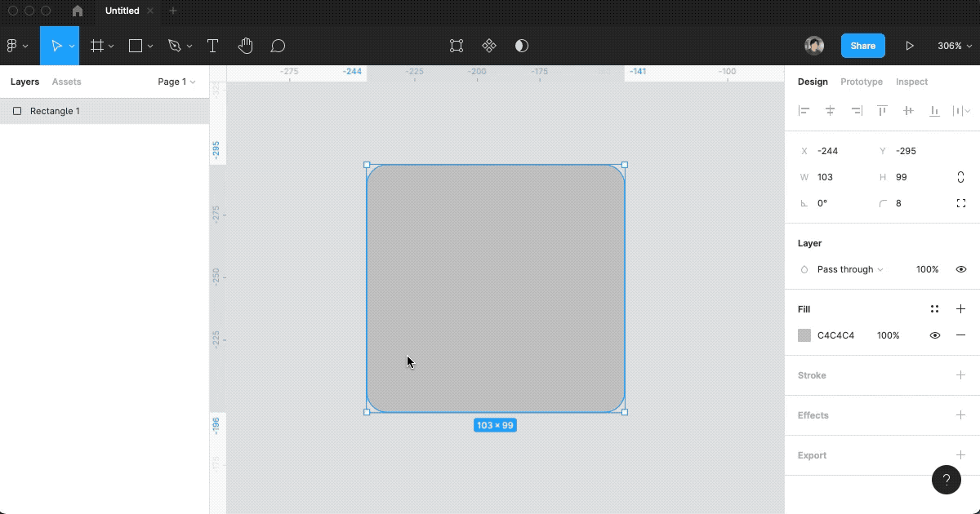Open the Assets panel tab
This screenshot has height=514, width=980.
[x=66, y=82]
